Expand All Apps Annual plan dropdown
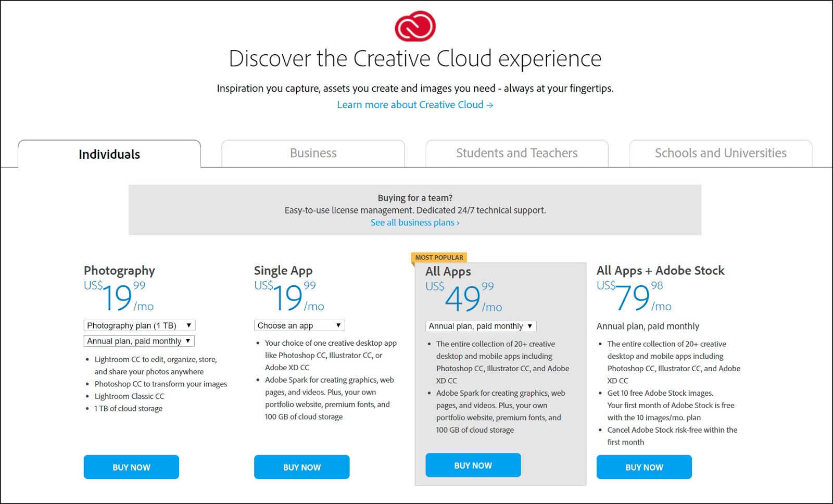This screenshot has height=504, width=833. [x=481, y=326]
